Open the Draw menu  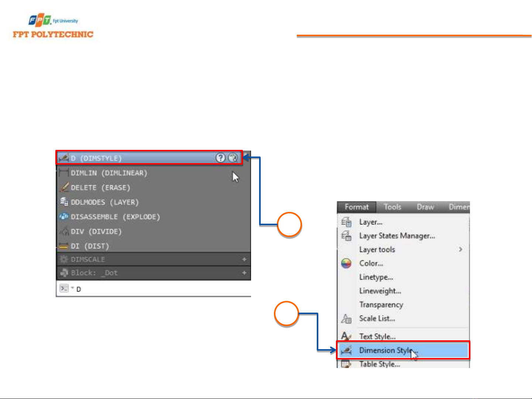[x=425, y=207]
